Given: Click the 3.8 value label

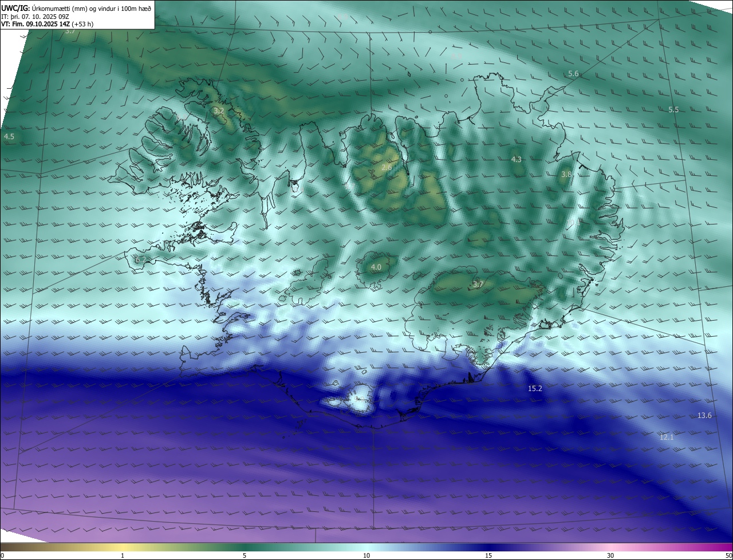Looking at the screenshot, I should [566, 174].
